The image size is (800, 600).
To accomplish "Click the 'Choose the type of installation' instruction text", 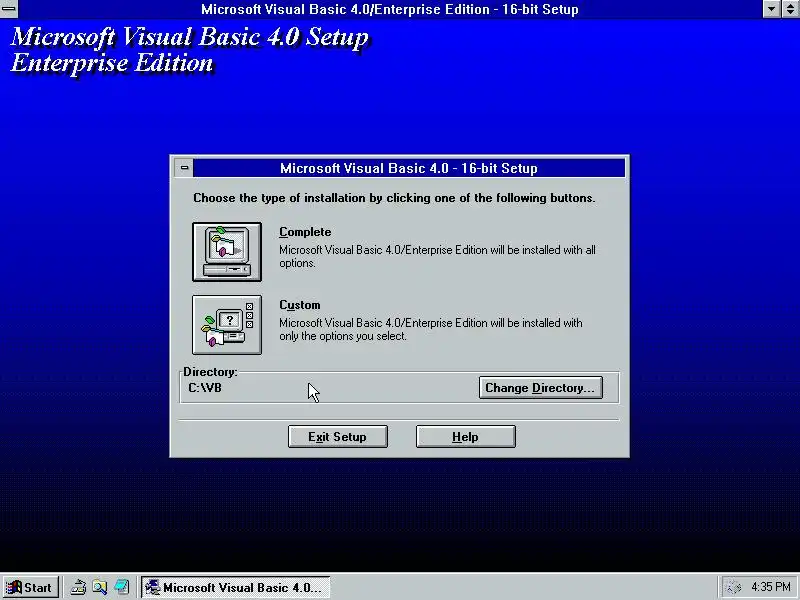I will tap(394, 198).
